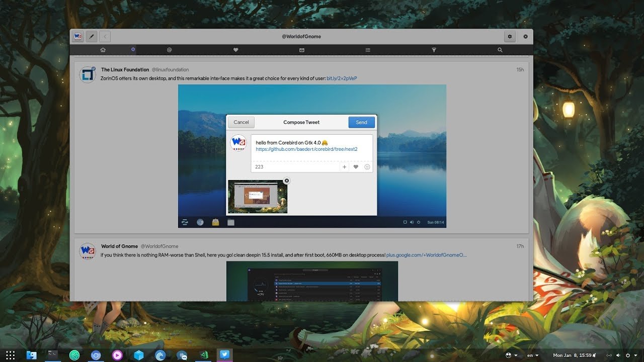The image size is (644, 362).
Task: Open The Linux Foundation profile name
Action: [x=125, y=70]
